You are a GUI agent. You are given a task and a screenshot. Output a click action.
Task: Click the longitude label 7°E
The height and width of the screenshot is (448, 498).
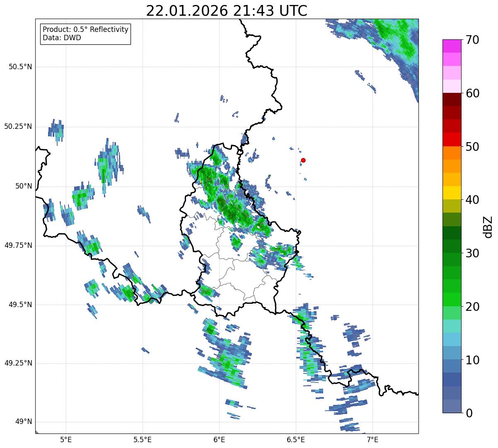(373, 439)
